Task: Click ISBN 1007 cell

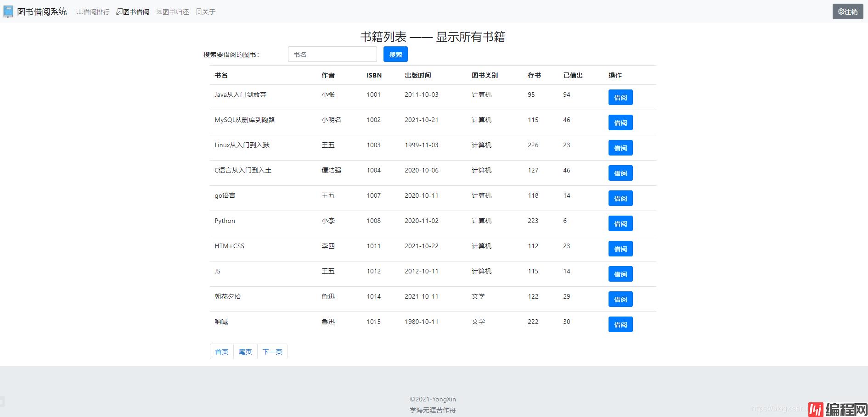Action: (x=374, y=195)
